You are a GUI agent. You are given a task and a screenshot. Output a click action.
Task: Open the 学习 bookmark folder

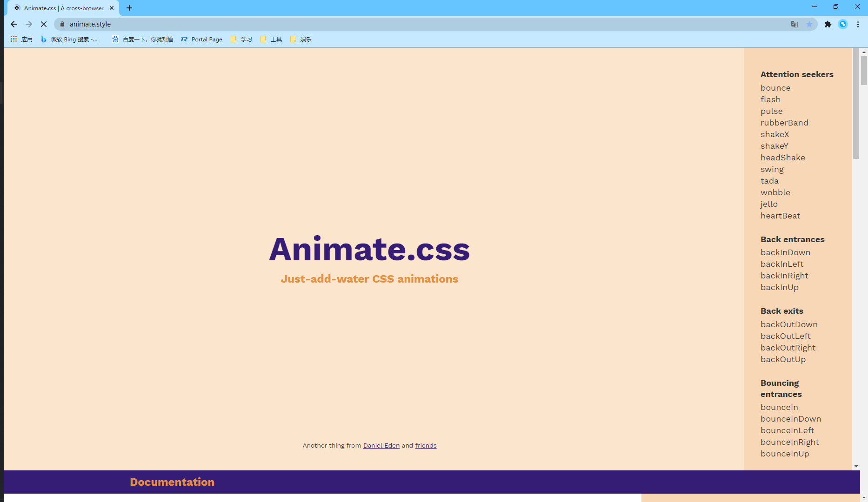[241, 40]
